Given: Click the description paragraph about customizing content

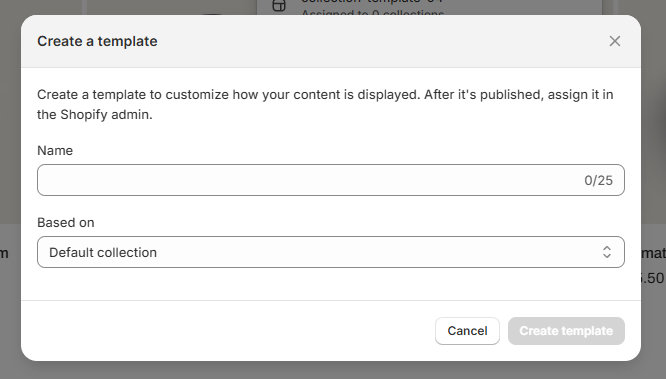Looking at the screenshot, I should click(325, 105).
